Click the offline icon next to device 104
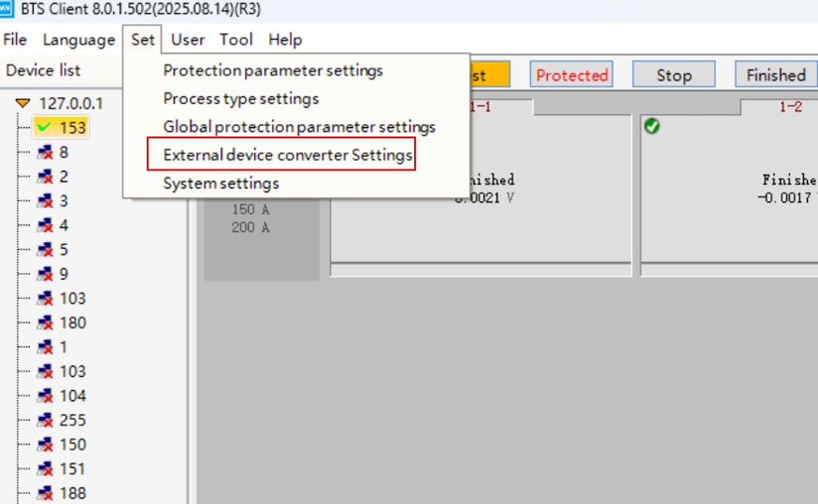818x504 pixels. (45, 396)
